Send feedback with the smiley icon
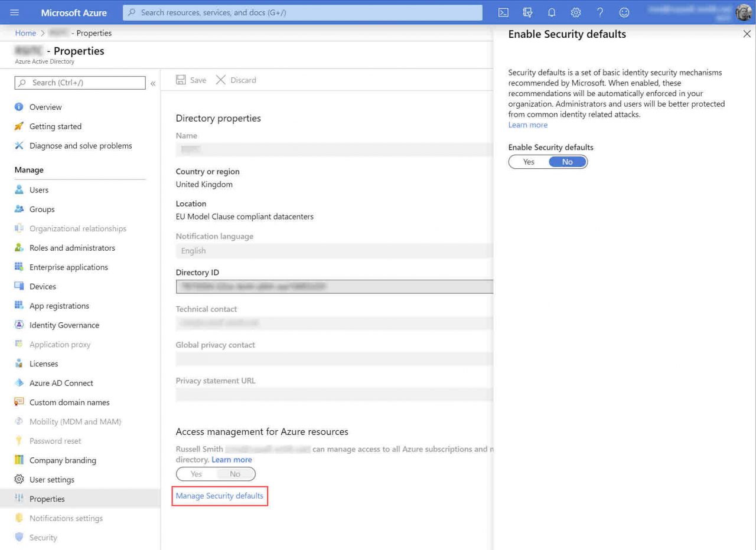Viewport: 756px width, 550px height. [624, 12]
